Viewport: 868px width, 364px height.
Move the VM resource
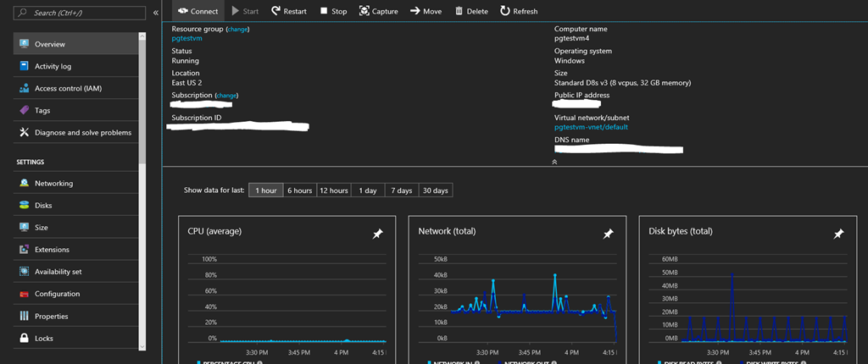tap(426, 11)
